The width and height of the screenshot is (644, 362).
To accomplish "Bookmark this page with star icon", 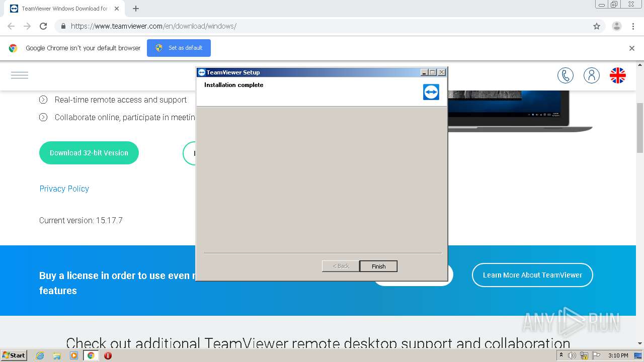I will click(x=597, y=26).
